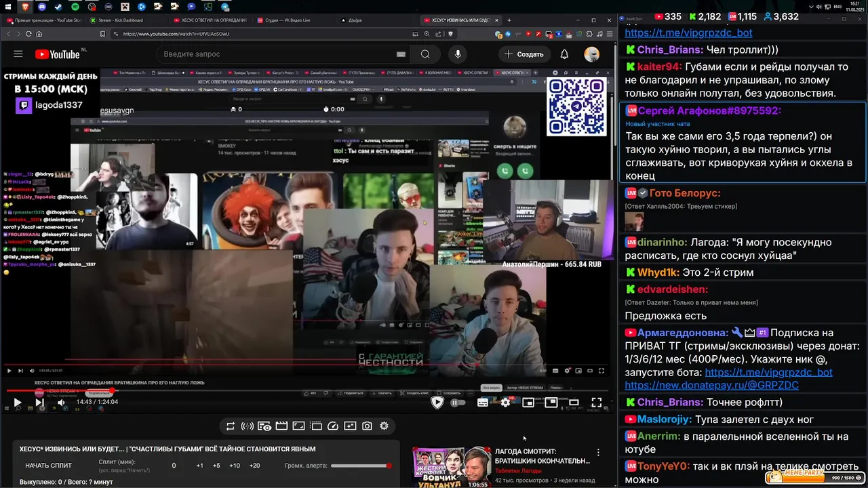
Task: Open Spotify from the taskbar
Action: [75, 6]
